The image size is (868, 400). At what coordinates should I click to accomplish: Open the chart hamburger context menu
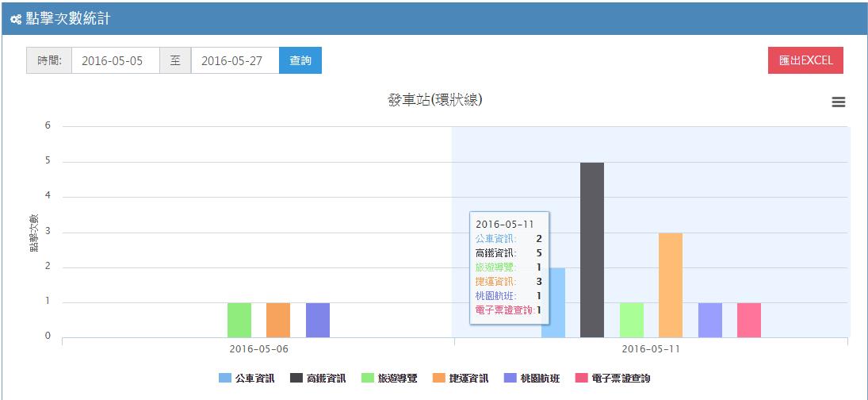click(x=838, y=102)
